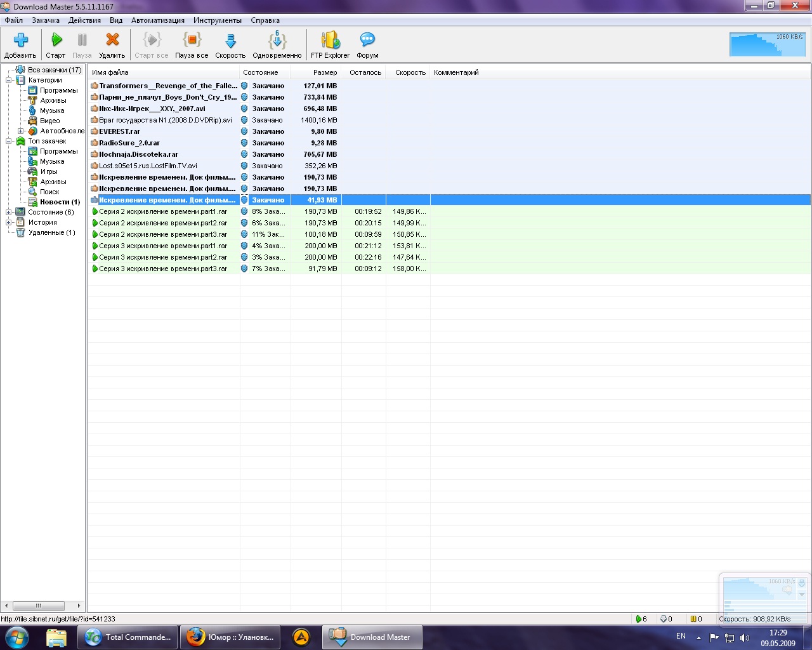Click the speed graph in the toolbar

[766, 44]
